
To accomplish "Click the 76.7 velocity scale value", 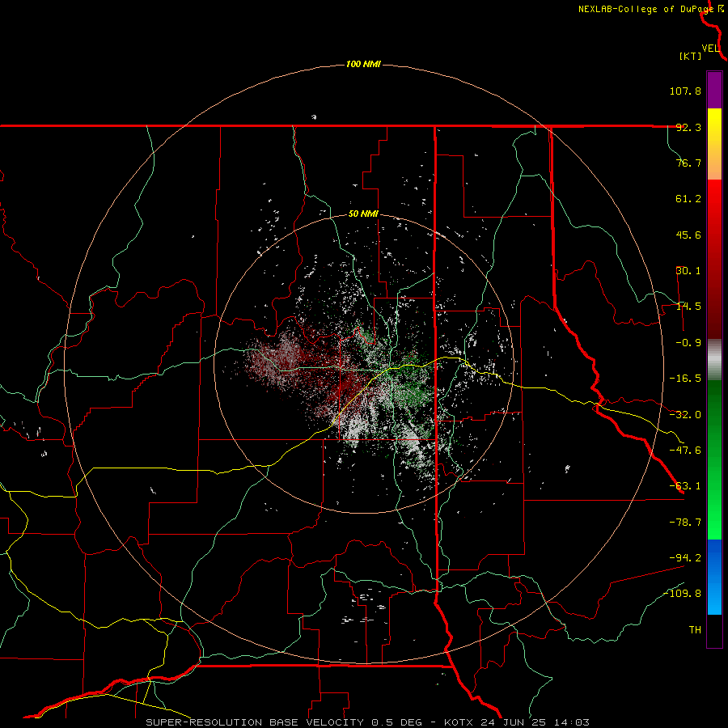I will coord(688,163).
